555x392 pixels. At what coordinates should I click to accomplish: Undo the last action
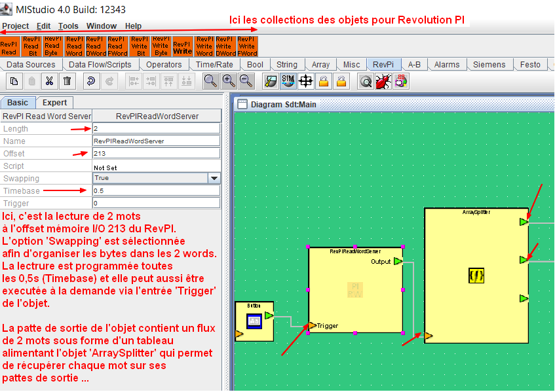click(x=91, y=82)
